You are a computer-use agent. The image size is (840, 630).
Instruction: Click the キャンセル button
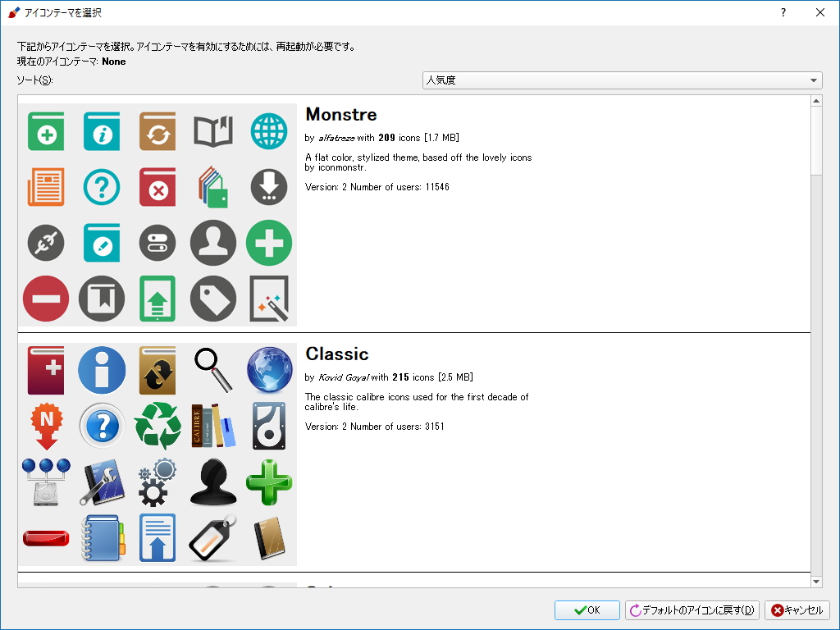click(x=797, y=610)
